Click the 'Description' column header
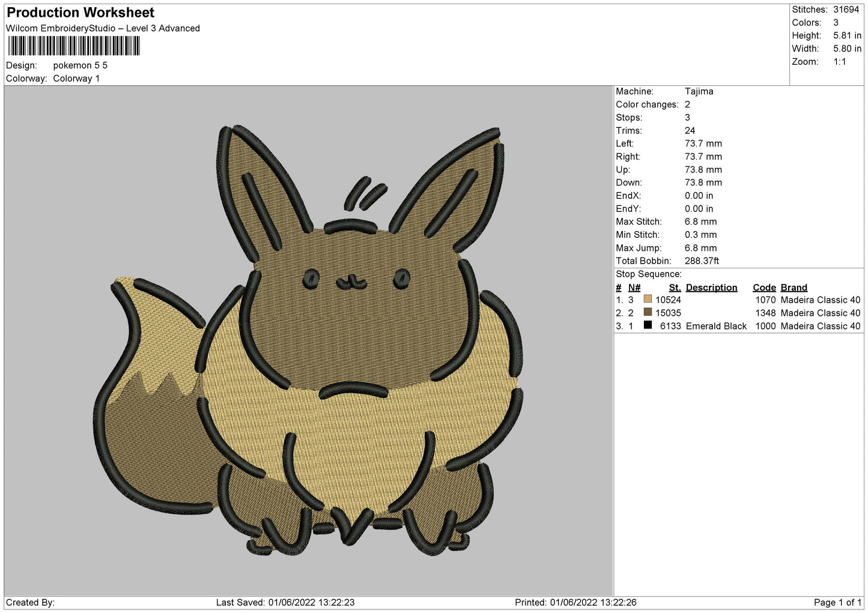 pos(712,288)
